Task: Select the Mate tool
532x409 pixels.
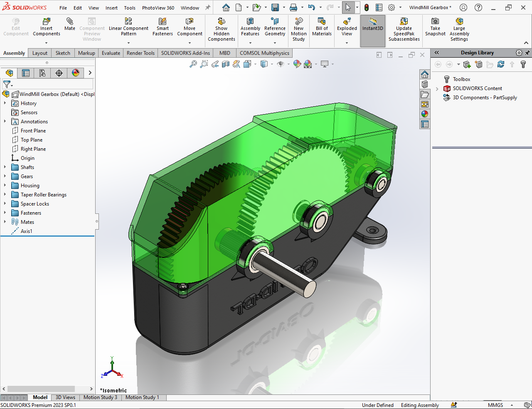Action: click(x=70, y=24)
